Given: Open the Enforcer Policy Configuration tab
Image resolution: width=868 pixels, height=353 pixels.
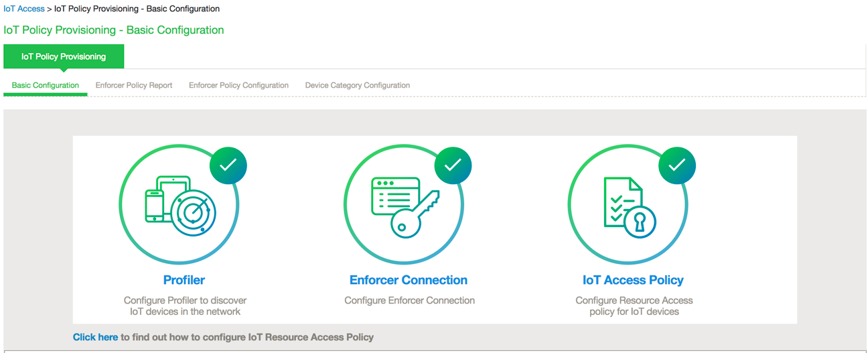Looking at the screenshot, I should pyautogui.click(x=238, y=86).
